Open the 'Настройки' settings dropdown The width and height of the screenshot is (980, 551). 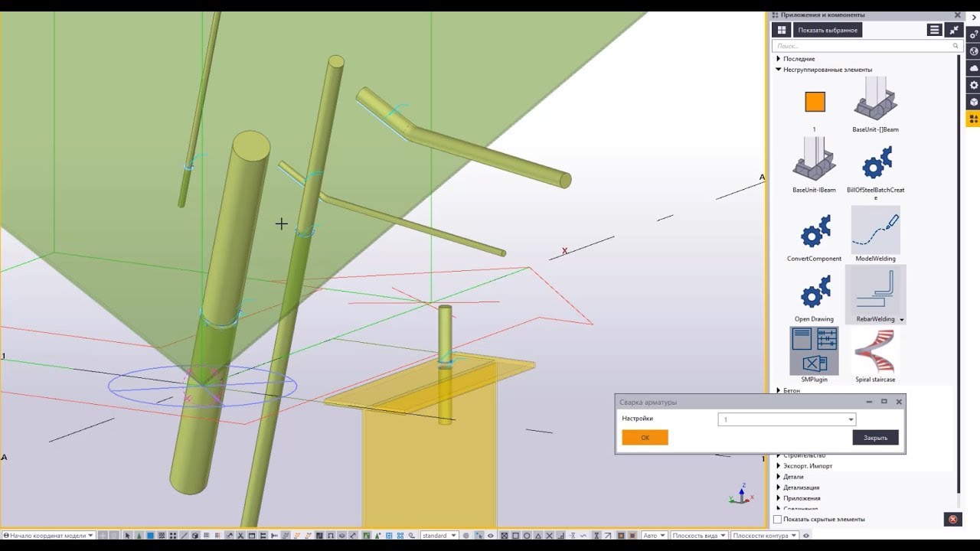tap(786, 419)
